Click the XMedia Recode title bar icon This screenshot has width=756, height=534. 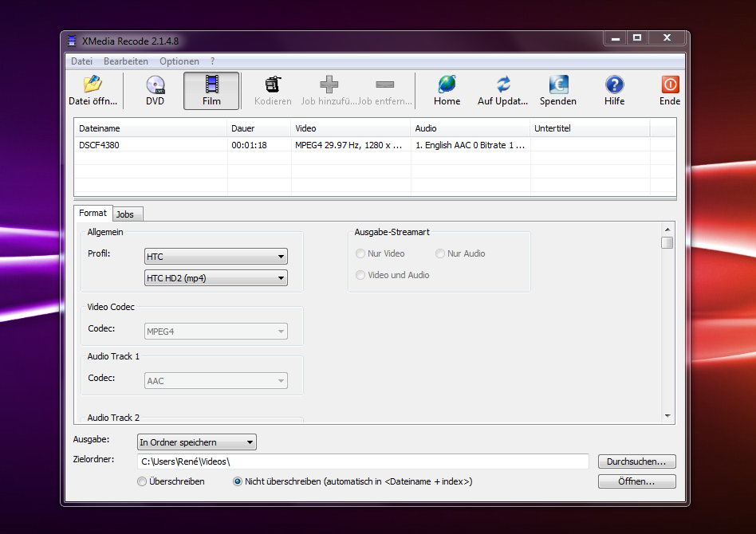click(72, 41)
